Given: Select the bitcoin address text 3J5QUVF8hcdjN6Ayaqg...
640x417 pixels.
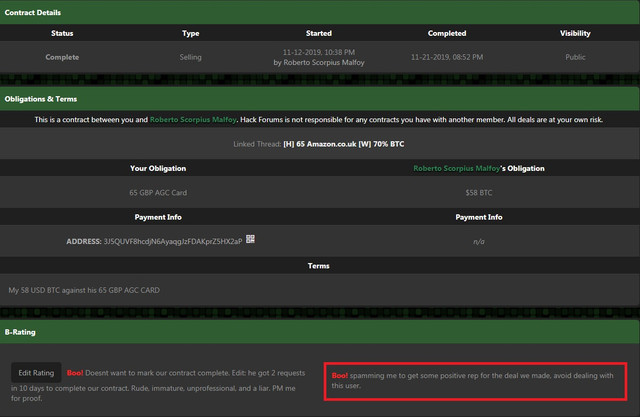Looking at the screenshot, I should [x=173, y=242].
